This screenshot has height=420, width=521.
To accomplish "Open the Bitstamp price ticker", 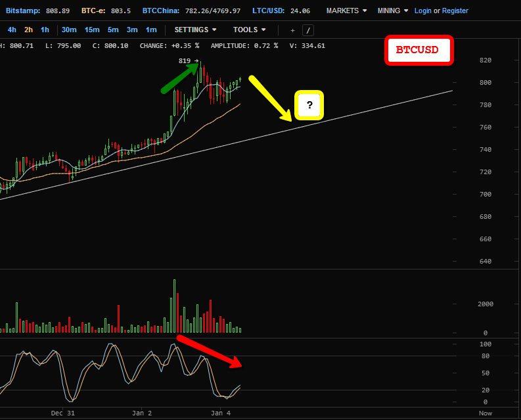I will click(x=38, y=11).
